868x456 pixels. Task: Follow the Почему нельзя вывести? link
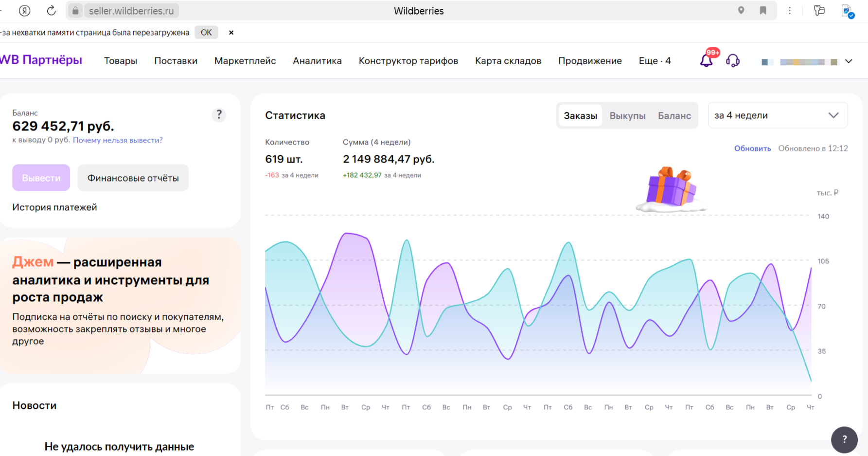click(x=118, y=140)
